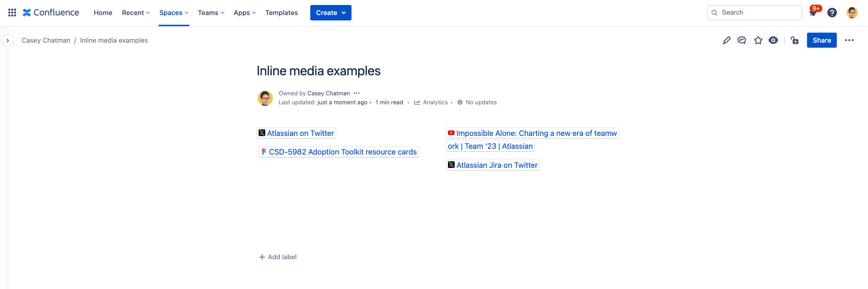Toggle watching this page eye icon
The image size is (868, 289).
773,40
